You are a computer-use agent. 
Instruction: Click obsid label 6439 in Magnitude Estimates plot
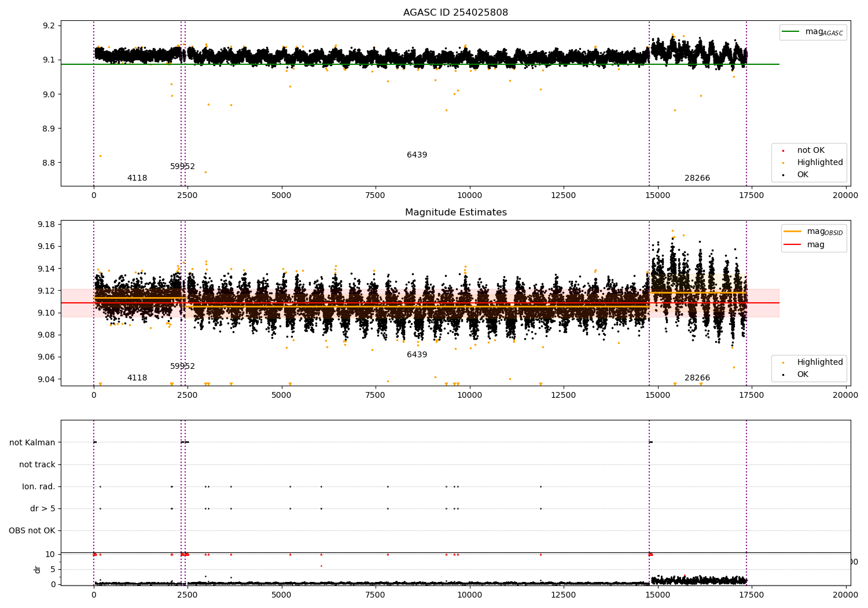[x=417, y=355]
